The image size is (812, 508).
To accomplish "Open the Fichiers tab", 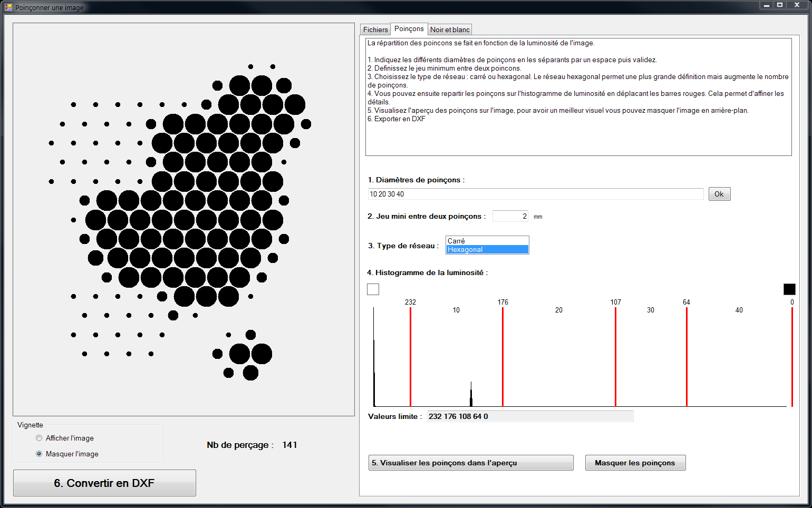I will point(375,30).
